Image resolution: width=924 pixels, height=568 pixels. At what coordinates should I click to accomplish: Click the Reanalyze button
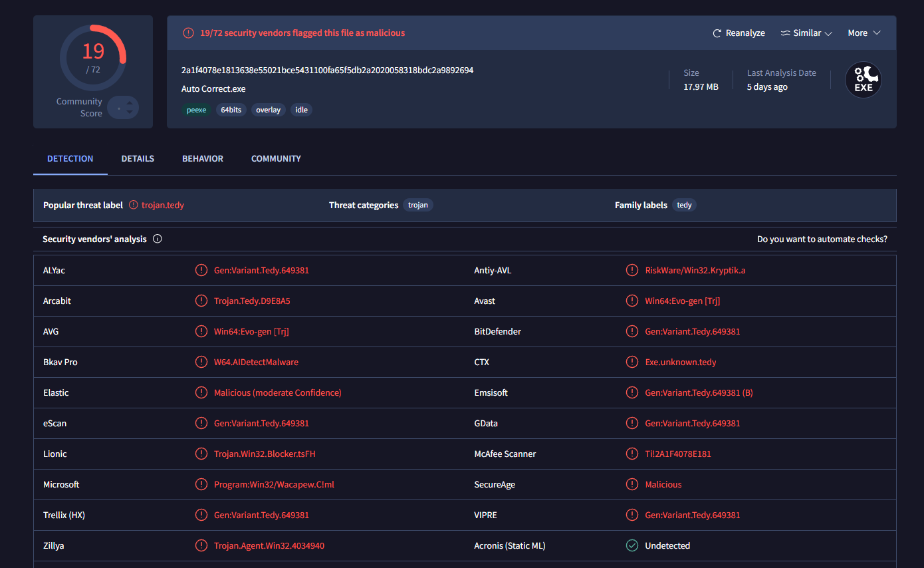pyautogui.click(x=739, y=33)
